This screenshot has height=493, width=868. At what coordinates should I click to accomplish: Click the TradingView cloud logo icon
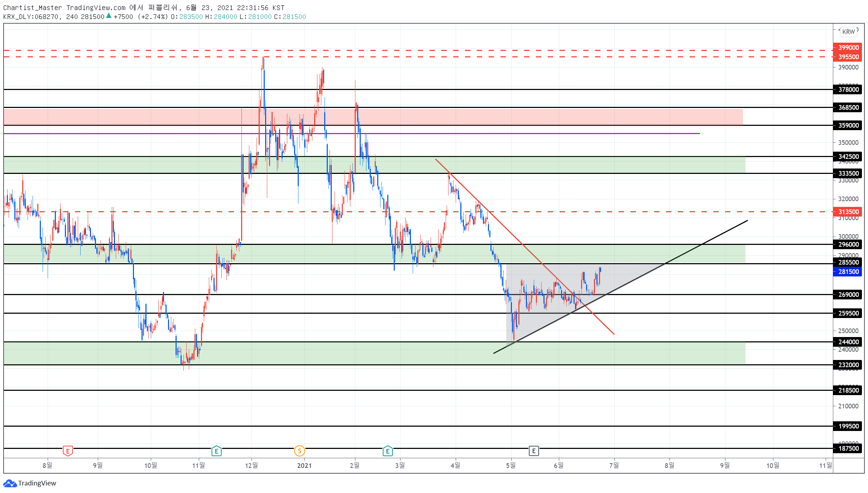point(10,483)
